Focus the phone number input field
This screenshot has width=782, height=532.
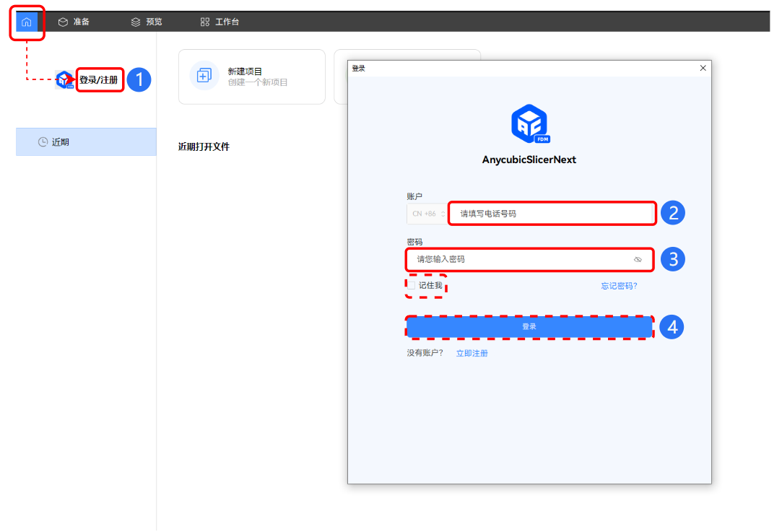552,214
